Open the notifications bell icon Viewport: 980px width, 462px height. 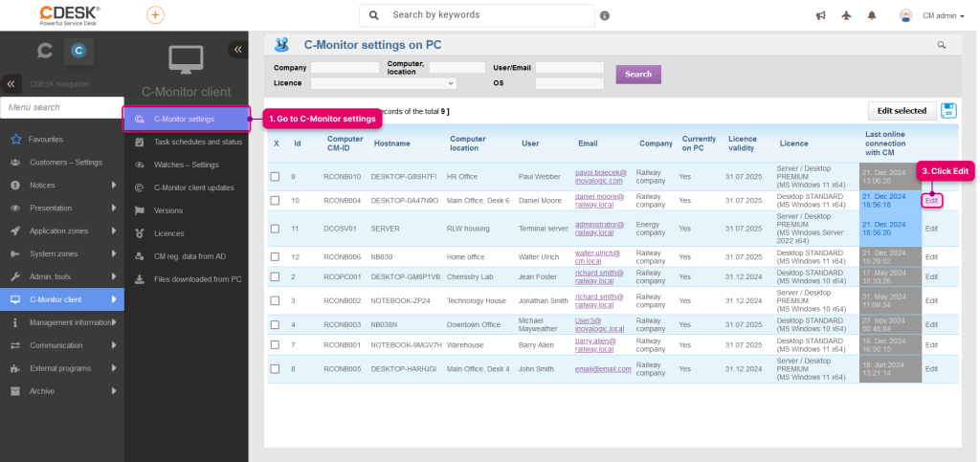click(x=872, y=15)
